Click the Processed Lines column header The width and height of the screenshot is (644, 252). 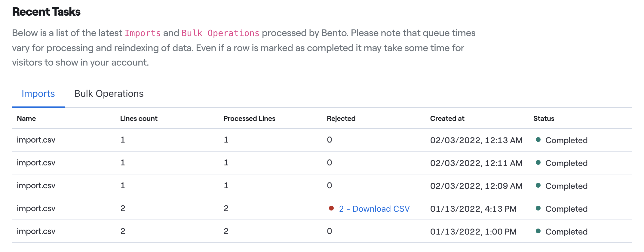249,118
